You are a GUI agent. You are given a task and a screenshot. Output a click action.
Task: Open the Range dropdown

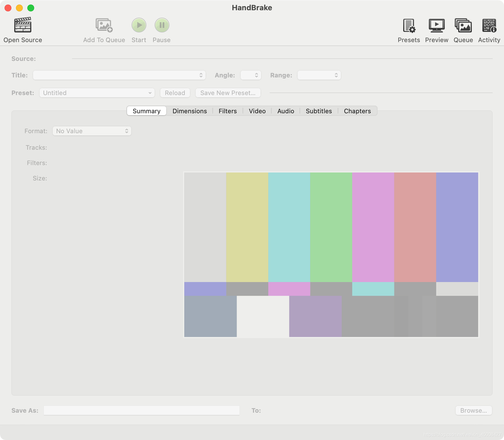(x=319, y=75)
